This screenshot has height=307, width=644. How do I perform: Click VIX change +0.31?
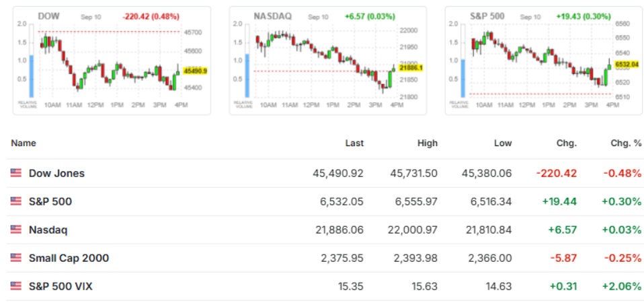click(x=562, y=286)
